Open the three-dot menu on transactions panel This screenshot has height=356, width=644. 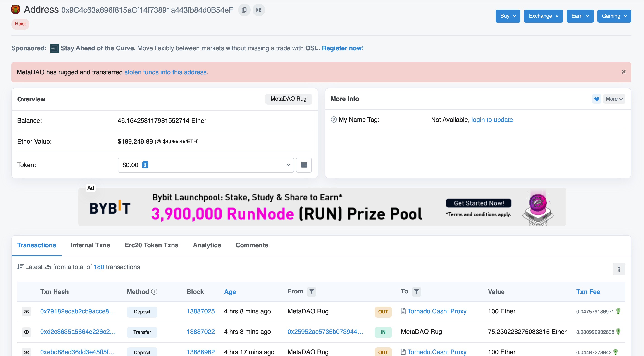click(x=619, y=269)
